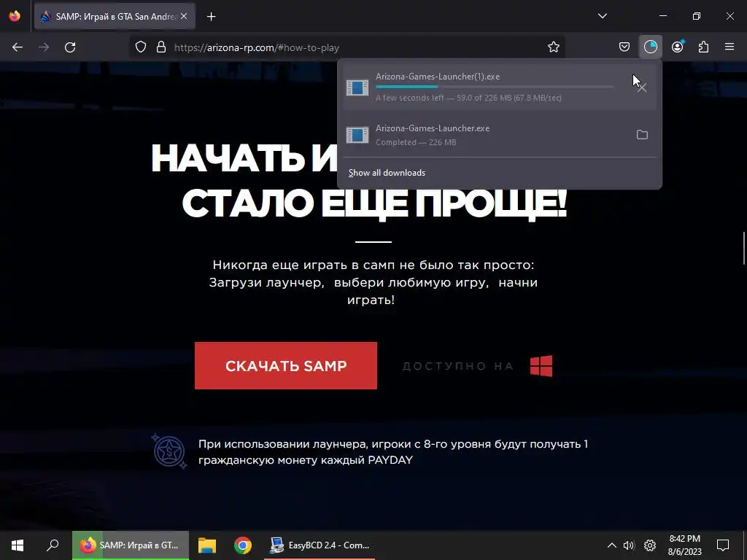Open Show all downloads link

[387, 173]
